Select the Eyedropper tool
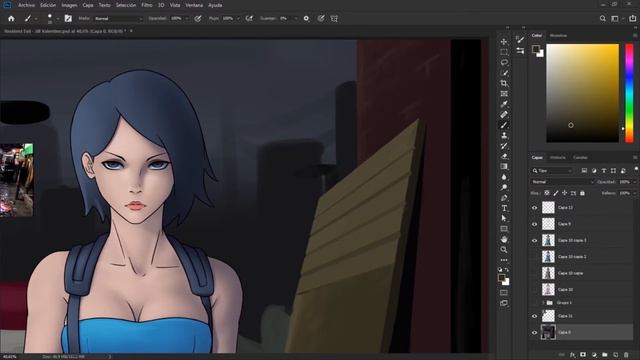The width and height of the screenshot is (640, 360). (504, 104)
